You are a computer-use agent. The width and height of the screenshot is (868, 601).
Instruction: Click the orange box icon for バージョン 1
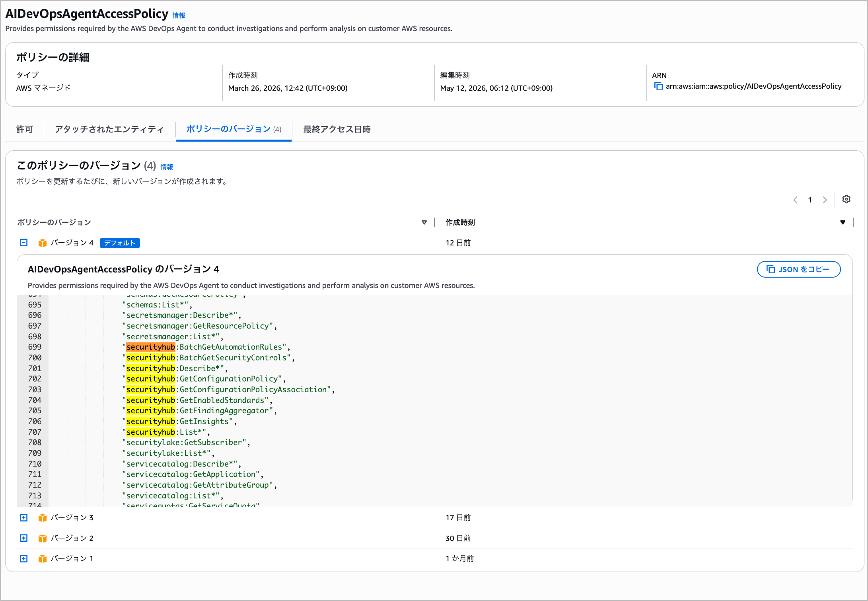[x=43, y=559]
